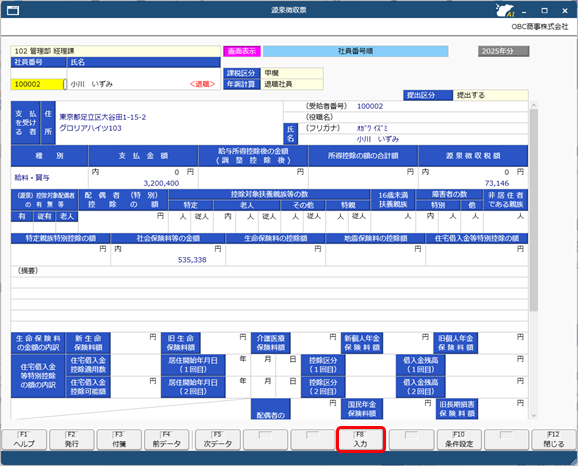
Task: Click the 提出区分 value 提出する
Action: click(490, 95)
